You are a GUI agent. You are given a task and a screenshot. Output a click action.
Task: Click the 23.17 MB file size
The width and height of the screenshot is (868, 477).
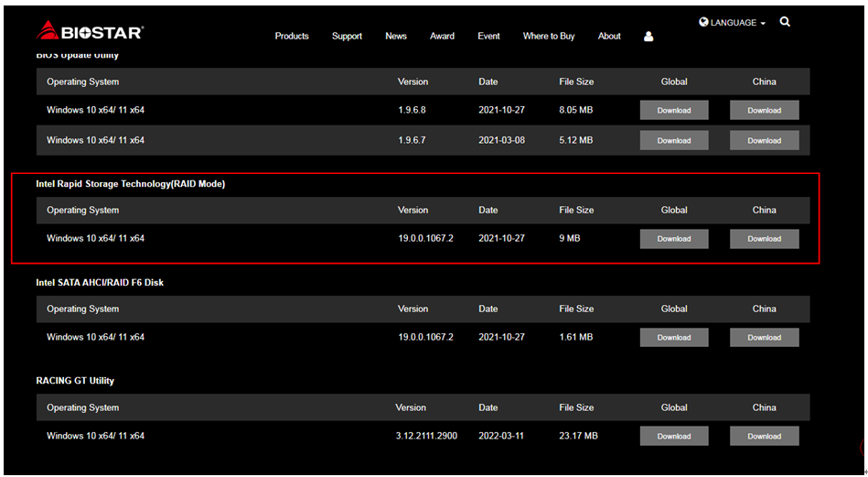(578, 436)
